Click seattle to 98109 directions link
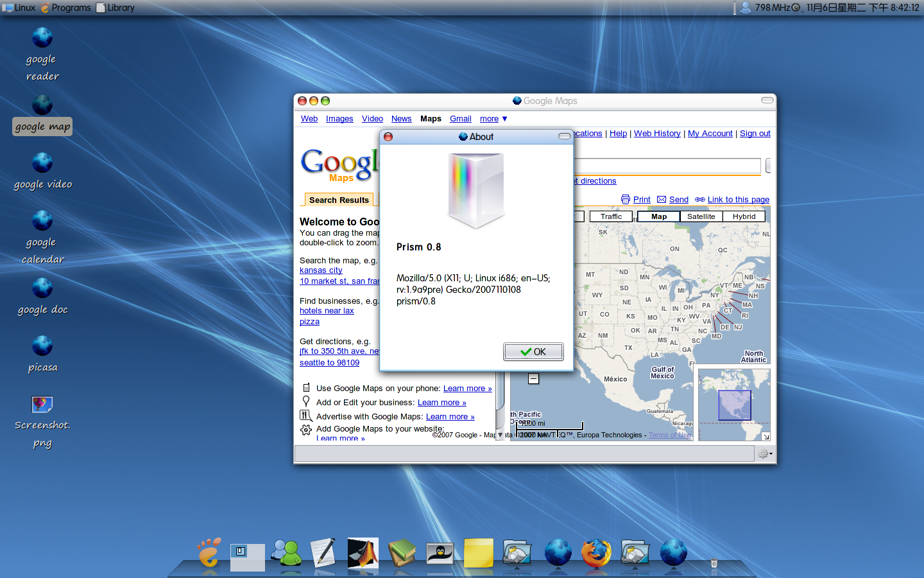924x578 pixels. tap(329, 363)
